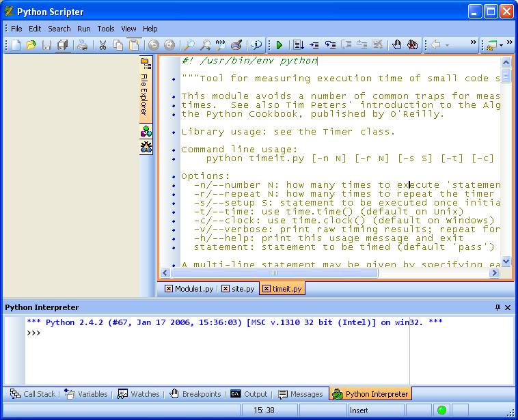Image resolution: width=518 pixels, height=420 pixels.
Task: Click the Print icon in toolbar
Action: 82,45
